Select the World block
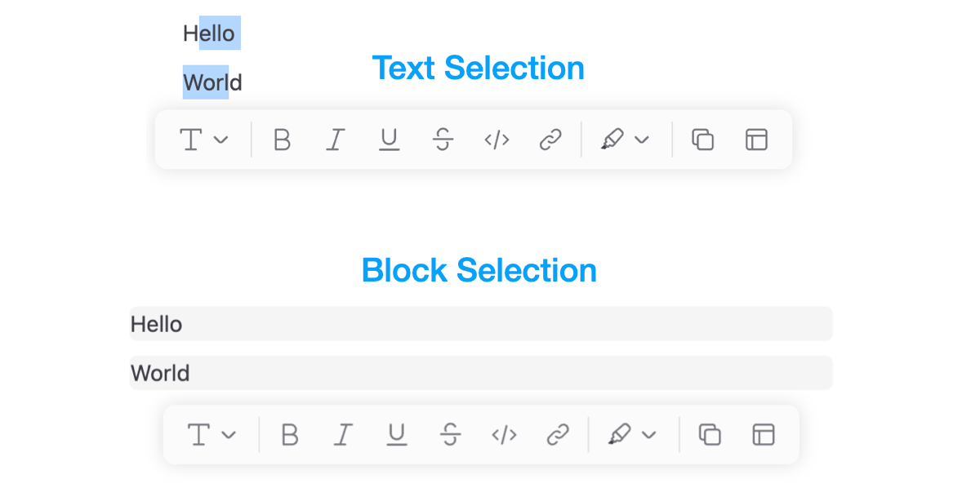The width and height of the screenshot is (980, 488). point(481,372)
